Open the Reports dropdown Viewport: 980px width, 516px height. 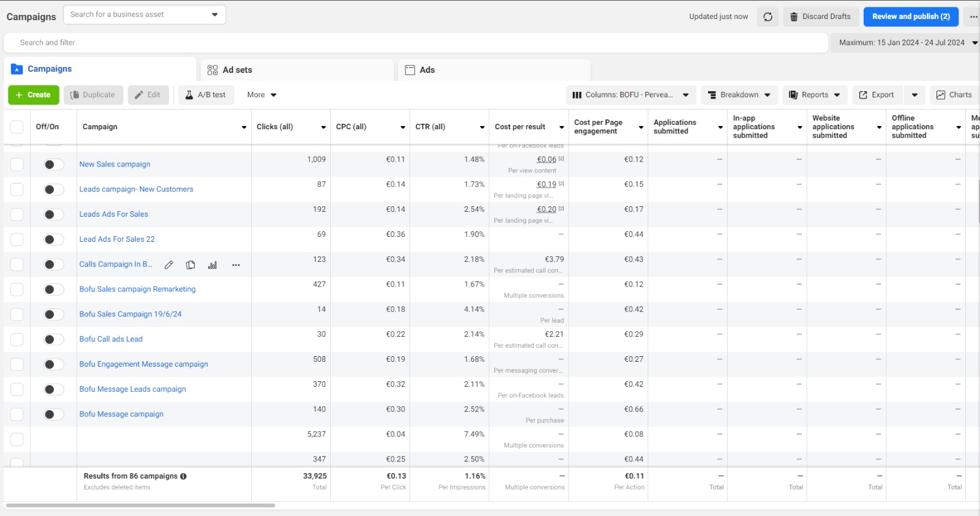[x=815, y=95]
